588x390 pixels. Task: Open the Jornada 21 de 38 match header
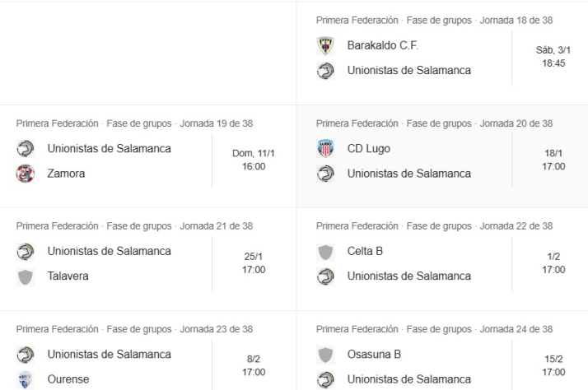(134, 225)
